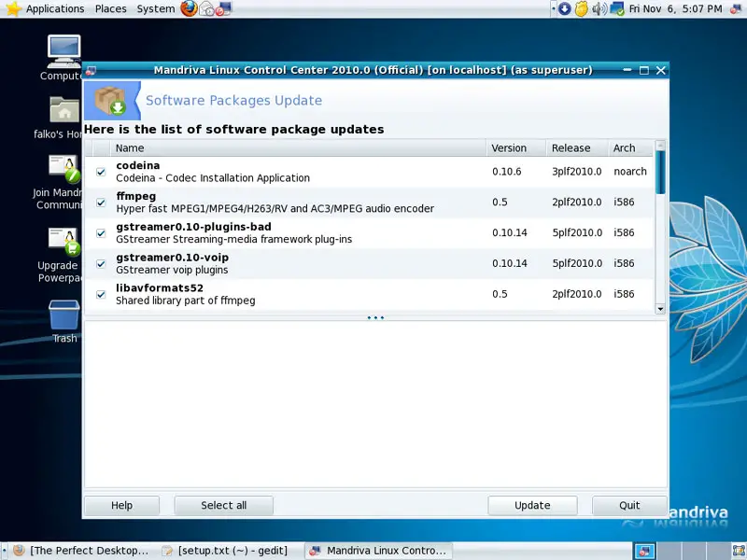Quit the Software Packages Update

pyautogui.click(x=629, y=505)
